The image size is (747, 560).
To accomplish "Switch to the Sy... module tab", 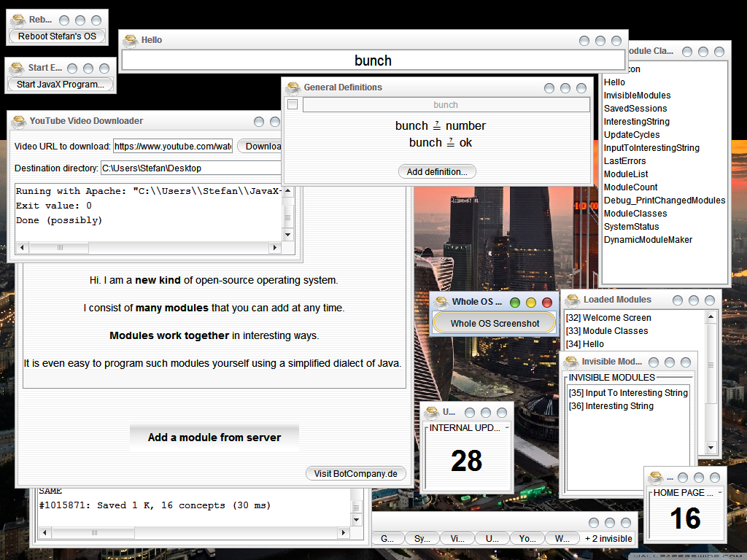I will click(422, 539).
